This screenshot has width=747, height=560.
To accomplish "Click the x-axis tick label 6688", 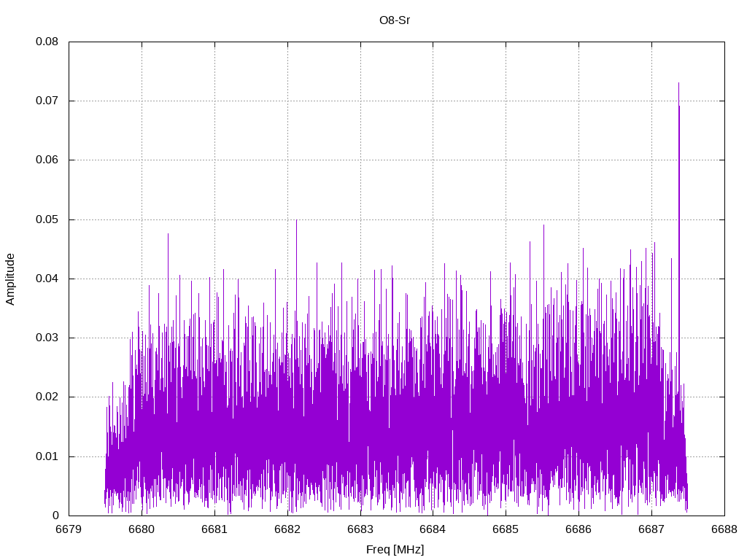I will [x=724, y=529].
